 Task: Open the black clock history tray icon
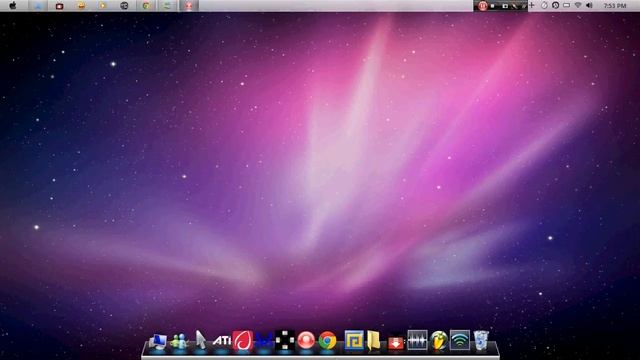pos(556,5)
